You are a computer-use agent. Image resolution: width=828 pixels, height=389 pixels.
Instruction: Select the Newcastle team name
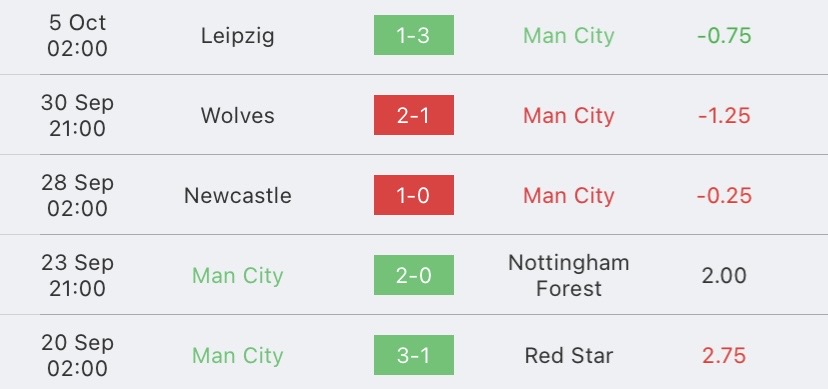tap(238, 196)
